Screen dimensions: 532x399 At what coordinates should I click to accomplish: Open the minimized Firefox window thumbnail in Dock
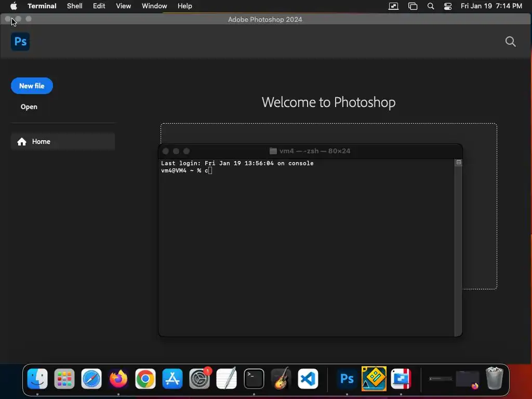[x=468, y=379]
